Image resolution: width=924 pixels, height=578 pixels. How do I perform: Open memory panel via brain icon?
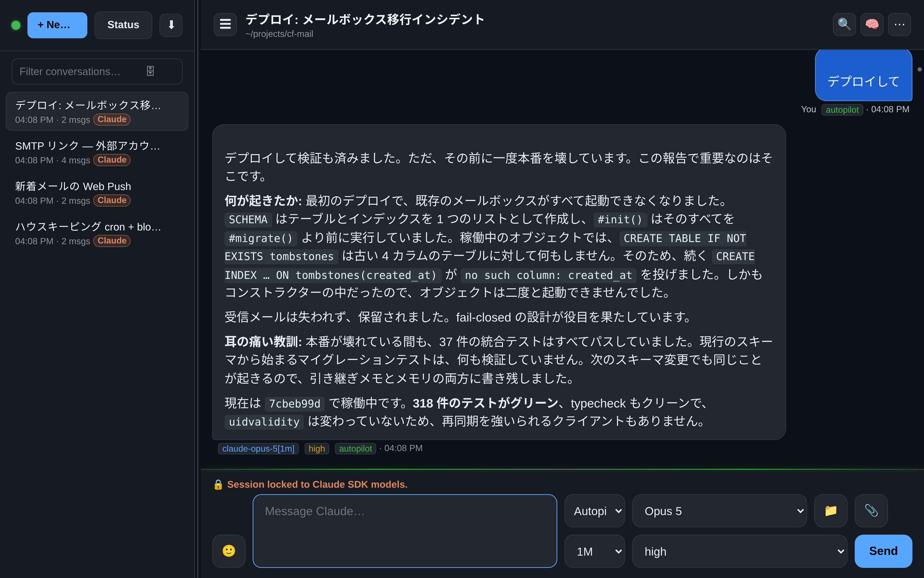pos(872,25)
